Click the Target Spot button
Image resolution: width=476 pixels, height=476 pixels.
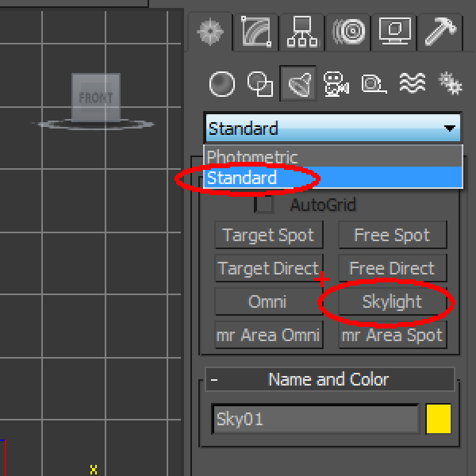click(x=268, y=236)
